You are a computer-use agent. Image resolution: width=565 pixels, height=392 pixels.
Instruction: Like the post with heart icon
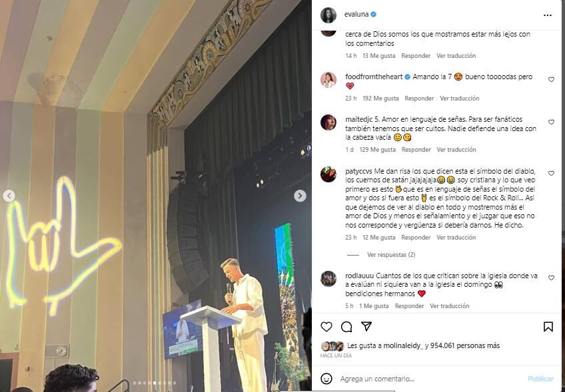pos(326,327)
